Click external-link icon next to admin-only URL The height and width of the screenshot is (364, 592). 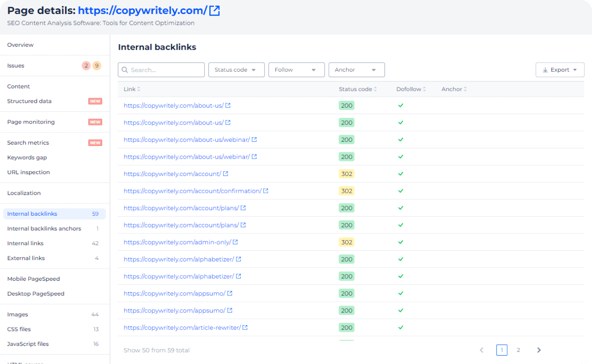click(x=235, y=242)
